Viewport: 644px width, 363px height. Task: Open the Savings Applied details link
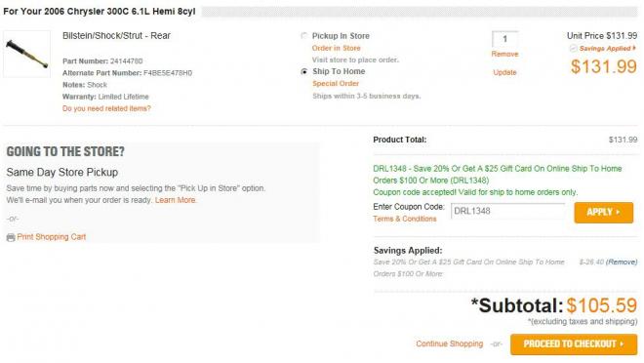click(608, 49)
